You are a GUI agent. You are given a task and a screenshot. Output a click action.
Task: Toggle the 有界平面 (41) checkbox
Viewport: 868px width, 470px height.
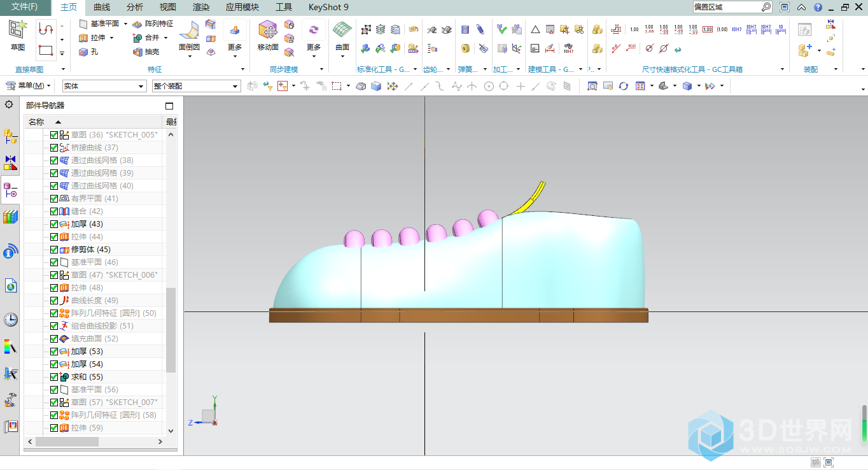pyautogui.click(x=53, y=199)
